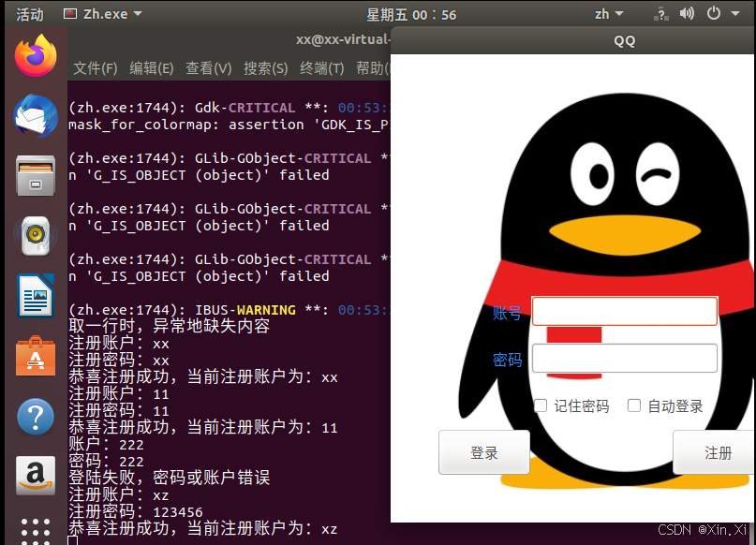Click line 恭喜注册成功，当前注册账户为: xz
Viewport: 756px width, 545px height.
(x=203, y=529)
